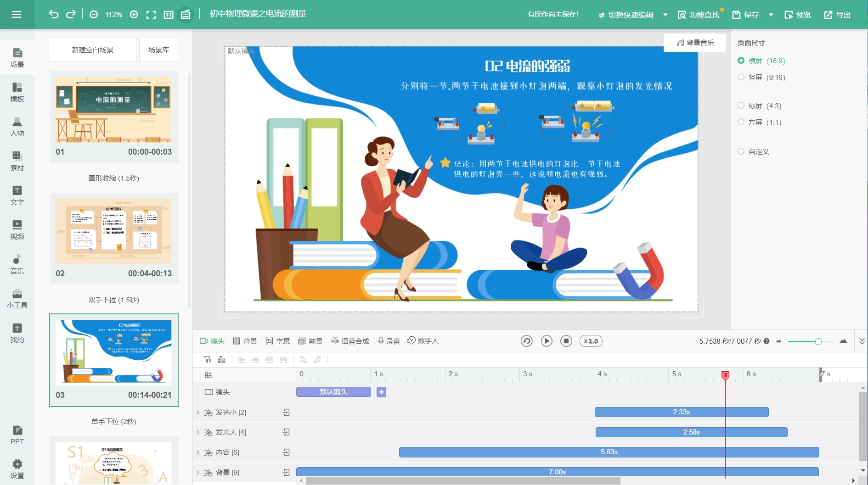Switch to 背景 timeline tab
Viewport: 868px width, 485px height.
[245, 341]
